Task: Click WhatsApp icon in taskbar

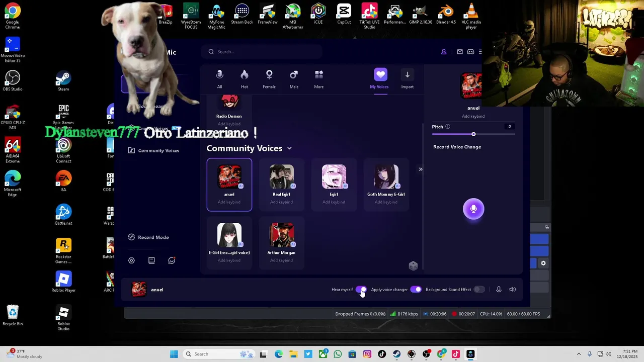Action: coord(338,354)
